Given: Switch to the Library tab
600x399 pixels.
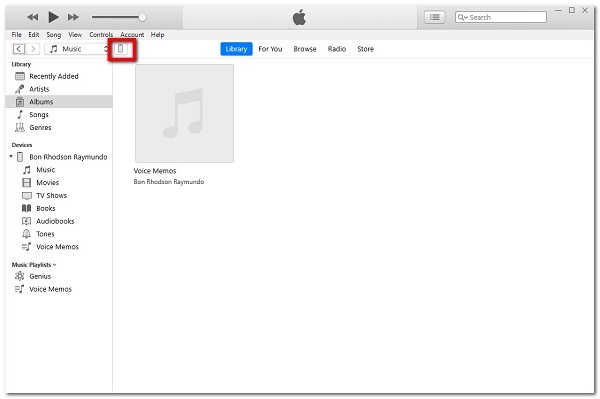Looking at the screenshot, I should 236,49.
